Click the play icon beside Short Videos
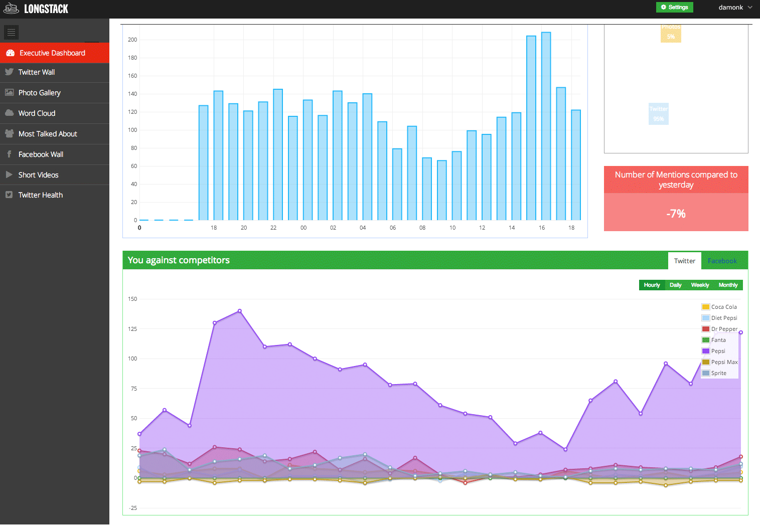The height and width of the screenshot is (532, 760). pyautogui.click(x=9, y=174)
